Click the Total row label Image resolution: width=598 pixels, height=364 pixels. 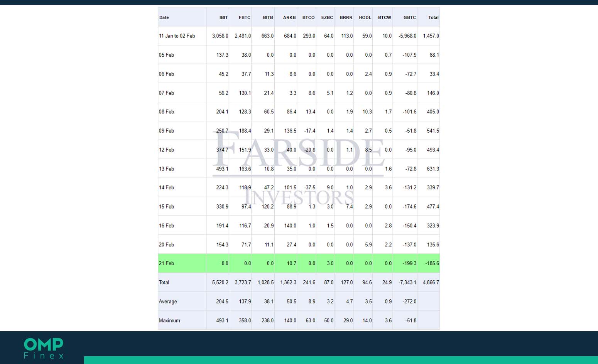pyautogui.click(x=164, y=282)
